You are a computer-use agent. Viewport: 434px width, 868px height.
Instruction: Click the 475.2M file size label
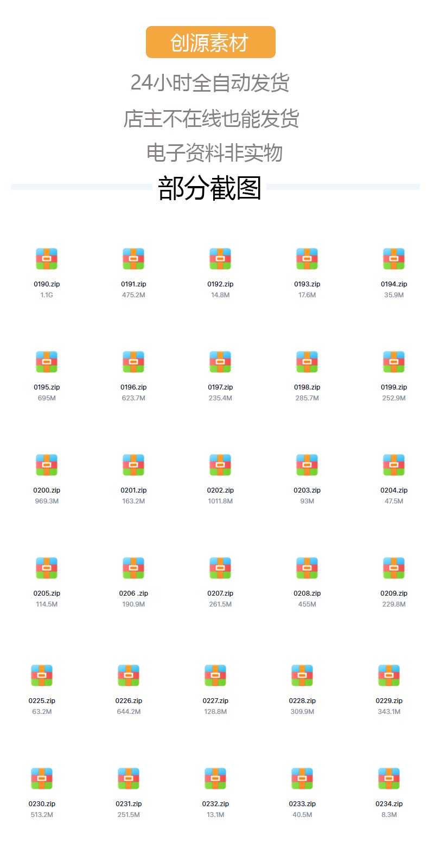tap(133, 295)
